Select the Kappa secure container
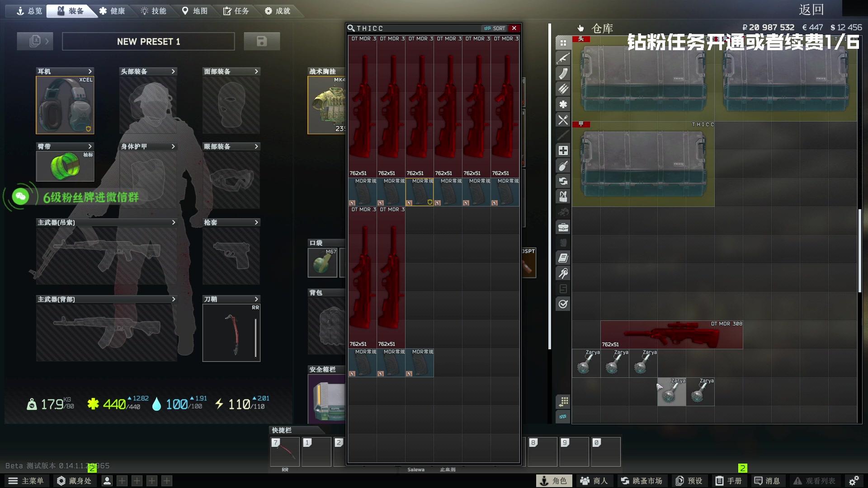868x488 pixels. click(x=327, y=399)
